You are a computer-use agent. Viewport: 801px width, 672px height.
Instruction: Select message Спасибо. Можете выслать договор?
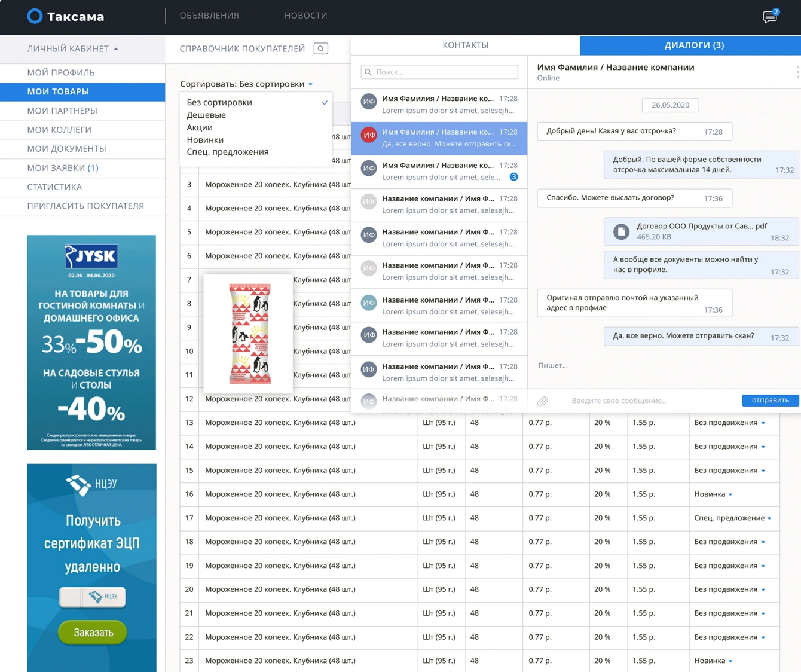pyautogui.click(x=634, y=198)
